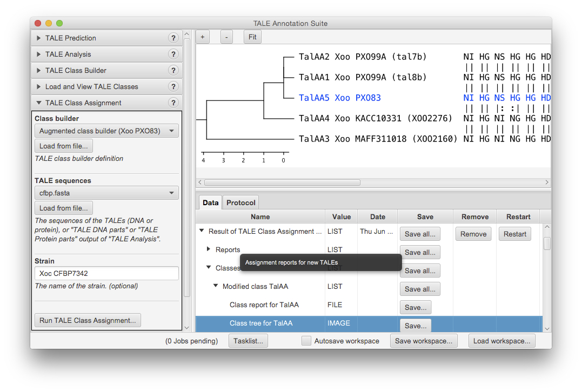
Task: Fit the tree view to window
Action: point(252,37)
